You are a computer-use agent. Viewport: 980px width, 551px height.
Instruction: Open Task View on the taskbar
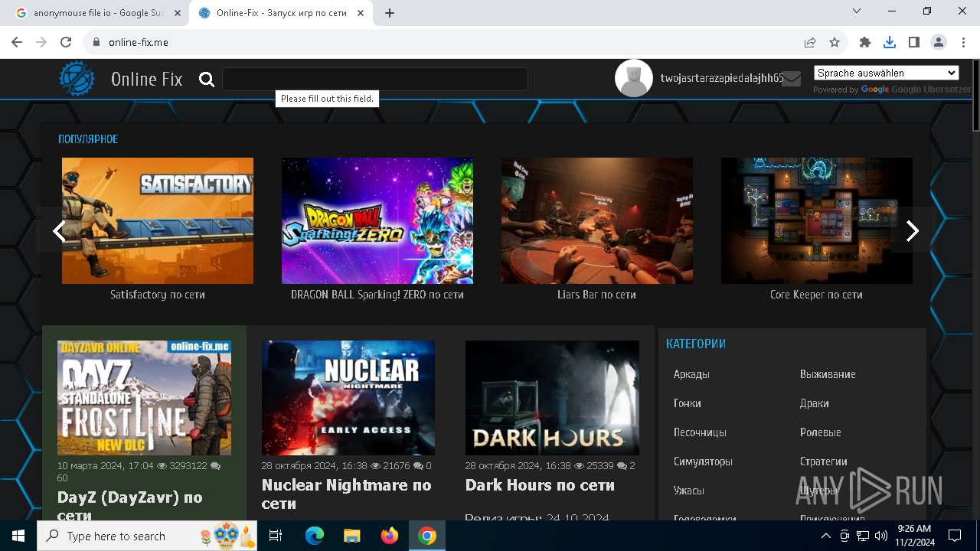(276, 536)
